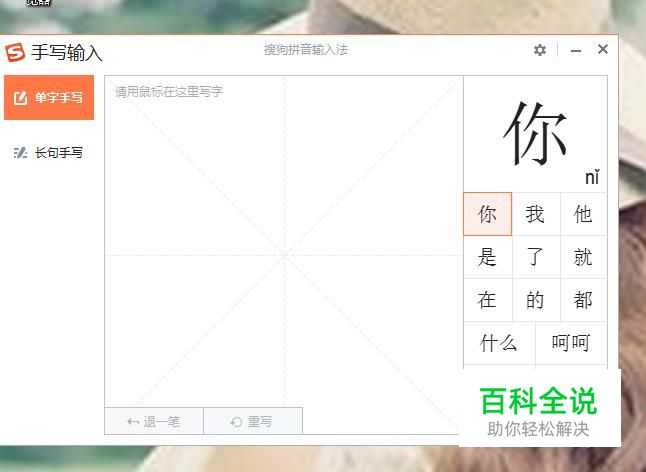Open the settings gear icon
646x472 pixels.
click(540, 50)
